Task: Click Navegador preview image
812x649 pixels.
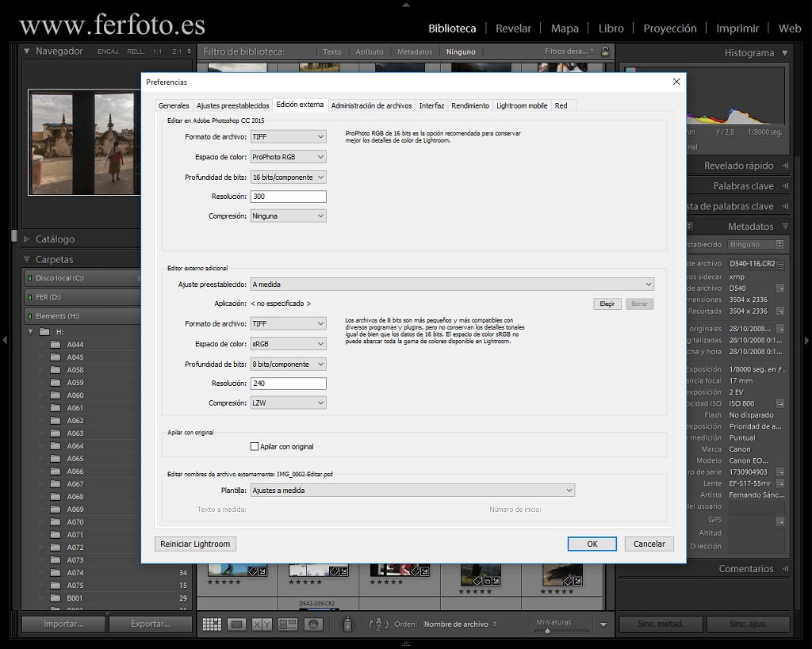Action: point(85,143)
